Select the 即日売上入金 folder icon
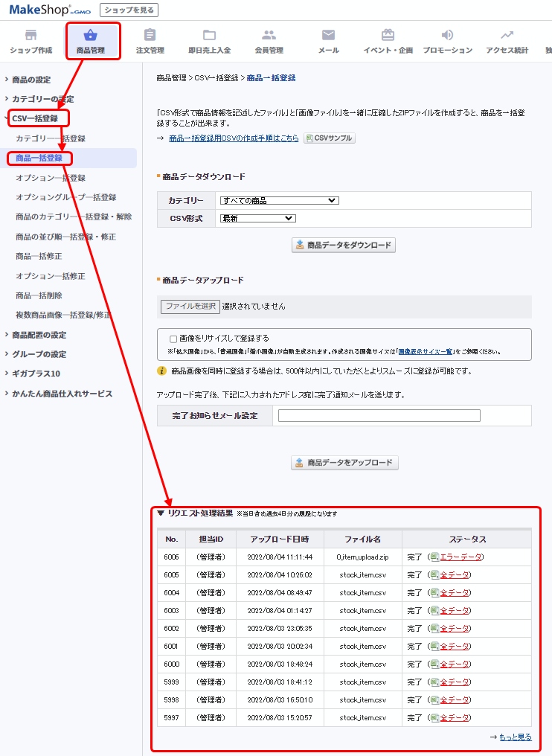 tap(209, 36)
